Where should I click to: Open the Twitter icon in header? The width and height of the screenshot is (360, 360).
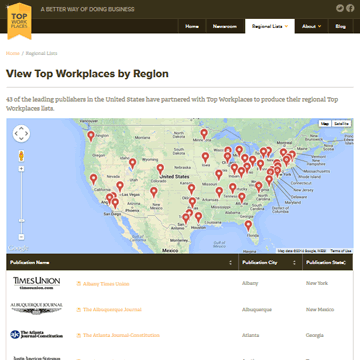click(340, 8)
